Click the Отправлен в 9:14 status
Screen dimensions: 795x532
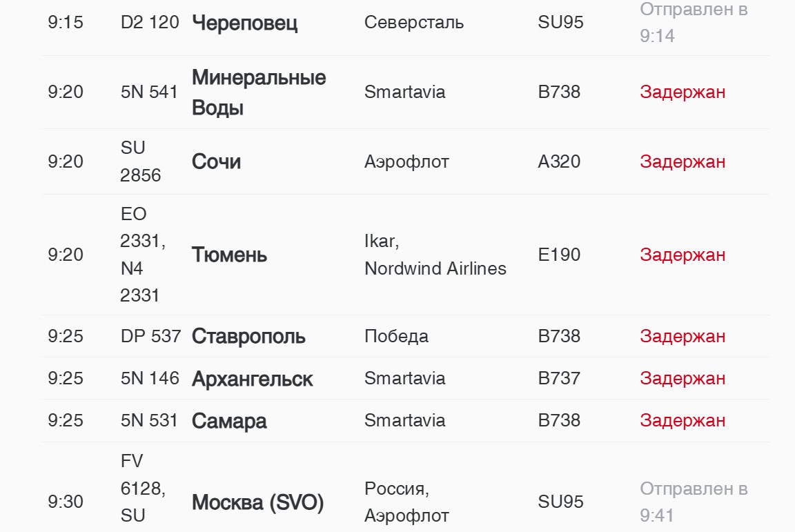click(694, 22)
